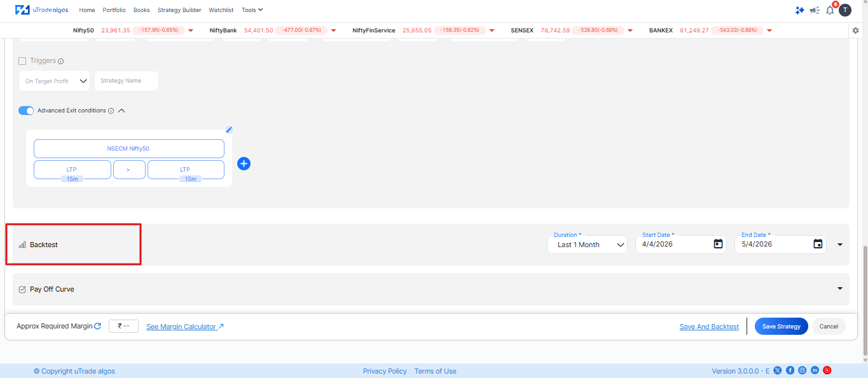Open ticker settings gear icon
The image size is (868, 378).
[855, 30]
